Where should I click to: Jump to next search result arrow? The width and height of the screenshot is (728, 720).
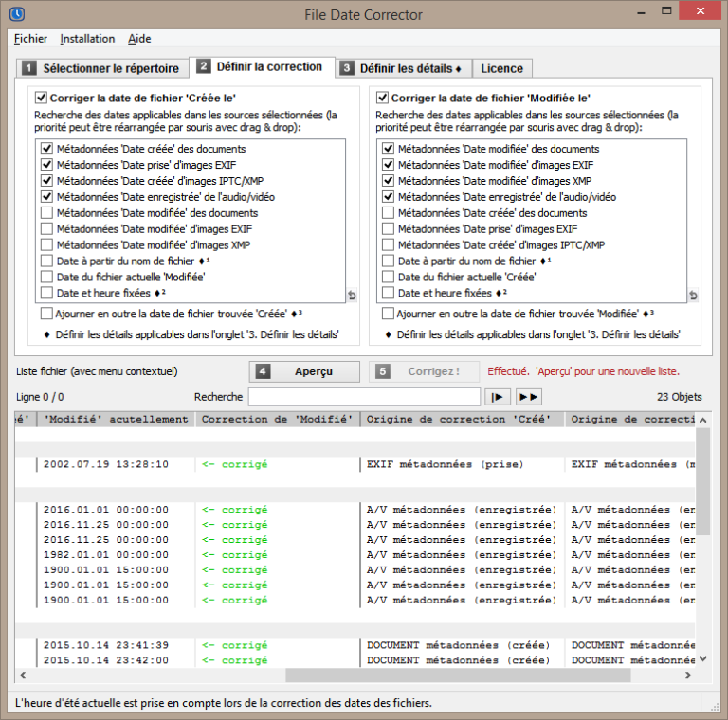tap(498, 397)
